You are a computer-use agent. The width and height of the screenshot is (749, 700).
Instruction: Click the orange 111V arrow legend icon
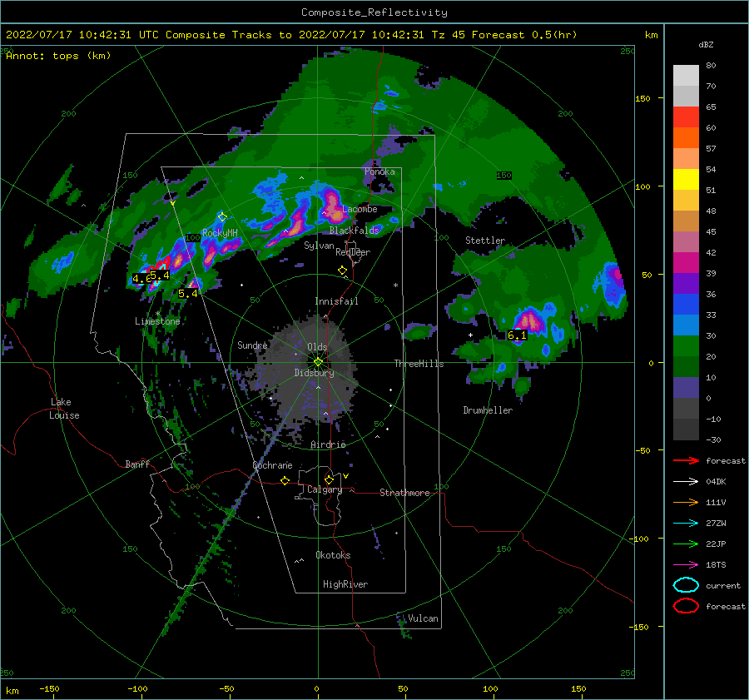pyautogui.click(x=686, y=502)
